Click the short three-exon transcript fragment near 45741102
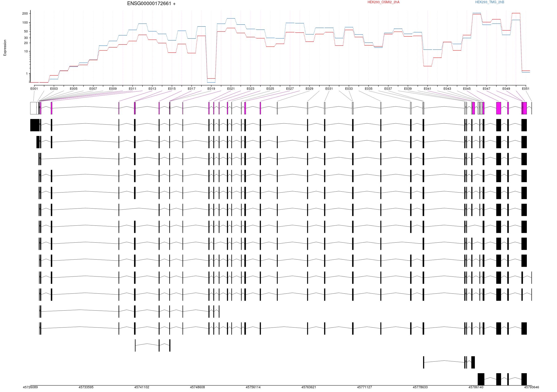 pos(152,345)
